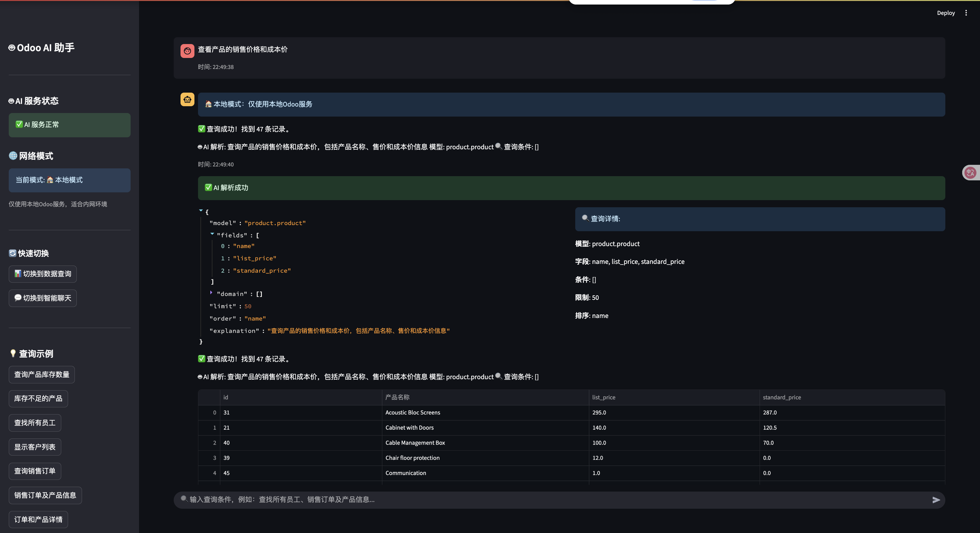Screen dimensions: 980x533
Task: Click the Odoo AI 助手 title
Action: coord(41,48)
